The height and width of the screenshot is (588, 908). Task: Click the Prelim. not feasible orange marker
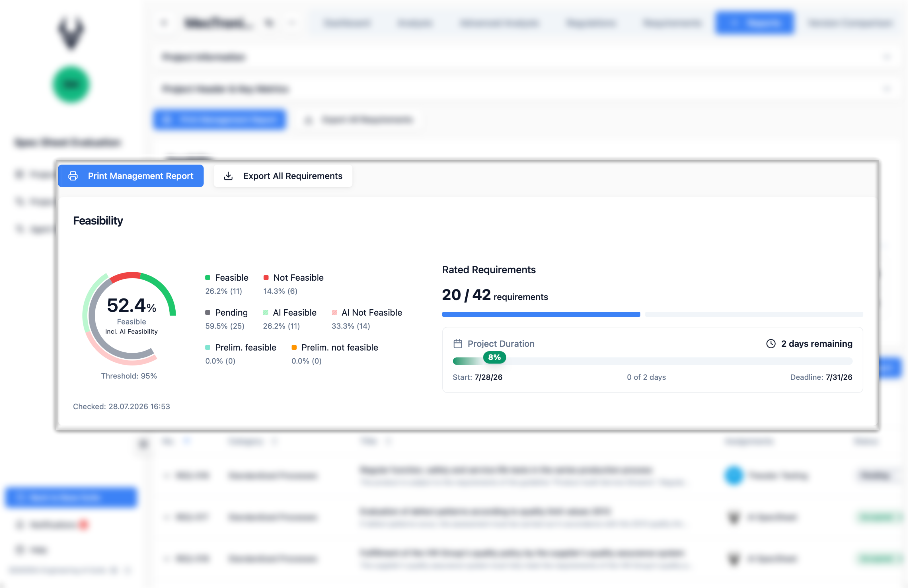(294, 348)
